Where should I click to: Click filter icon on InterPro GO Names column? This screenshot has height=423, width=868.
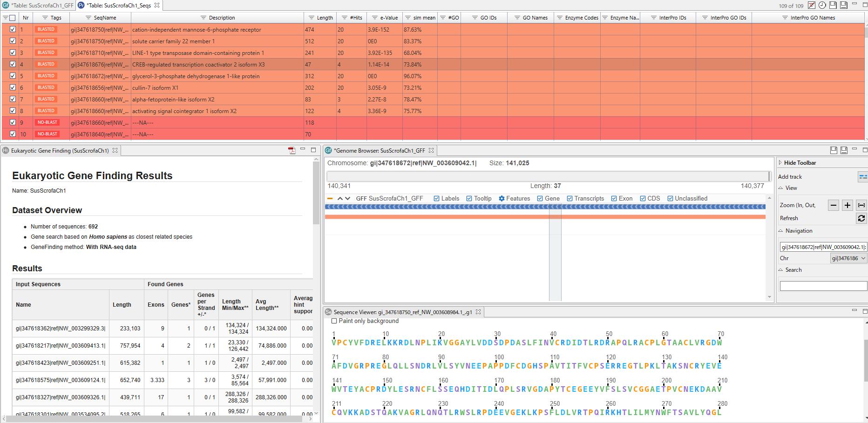pyautogui.click(x=785, y=18)
